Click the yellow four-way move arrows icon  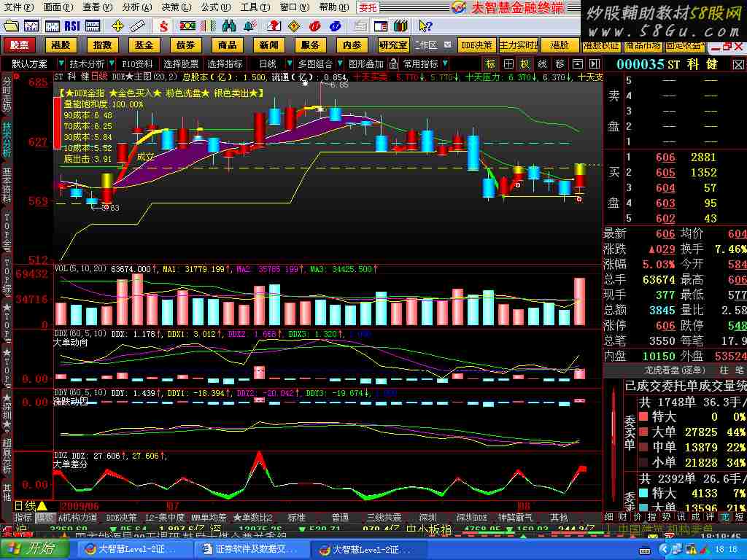coord(117,26)
